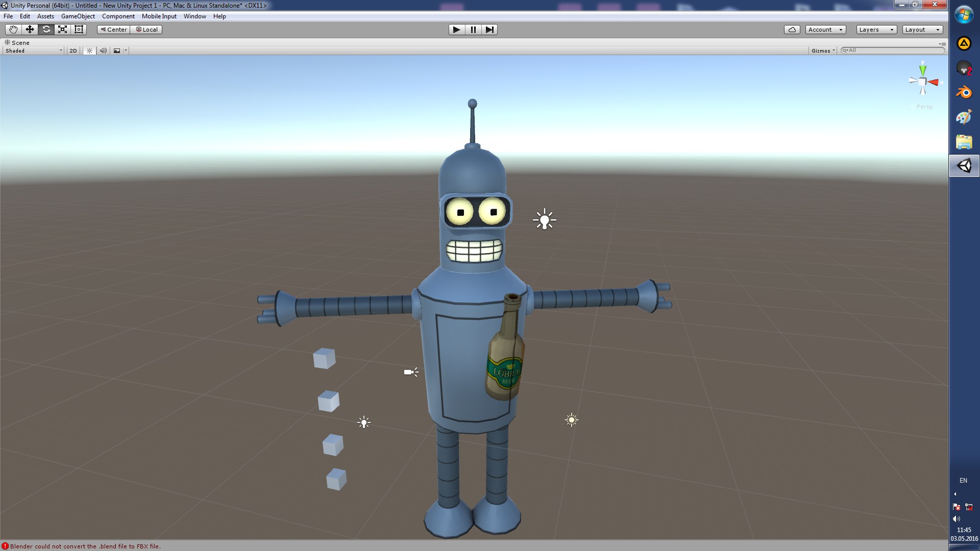Open the network tray icon
The height and width of the screenshot is (551, 980).
(x=969, y=507)
